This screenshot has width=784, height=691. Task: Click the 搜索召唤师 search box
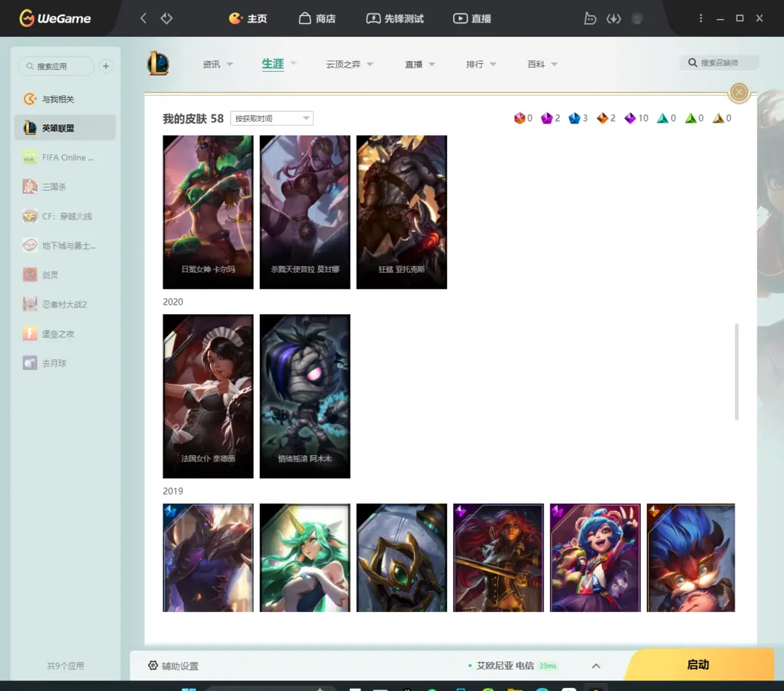(x=719, y=62)
